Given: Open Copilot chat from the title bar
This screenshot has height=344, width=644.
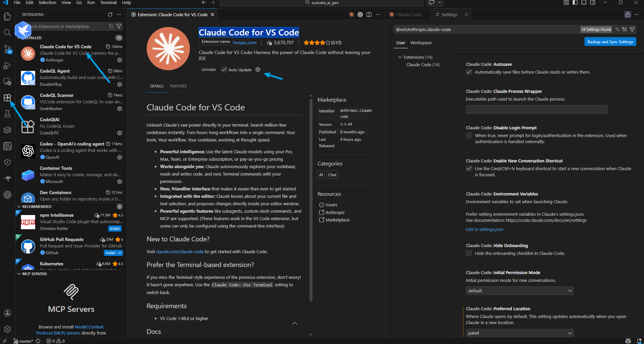Looking at the screenshot, I should (432, 3).
